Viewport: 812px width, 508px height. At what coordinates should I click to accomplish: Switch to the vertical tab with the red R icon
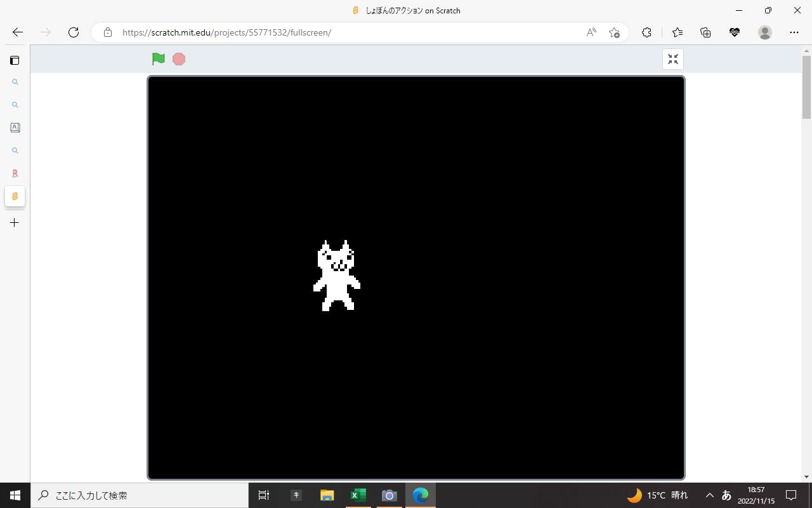[15, 173]
